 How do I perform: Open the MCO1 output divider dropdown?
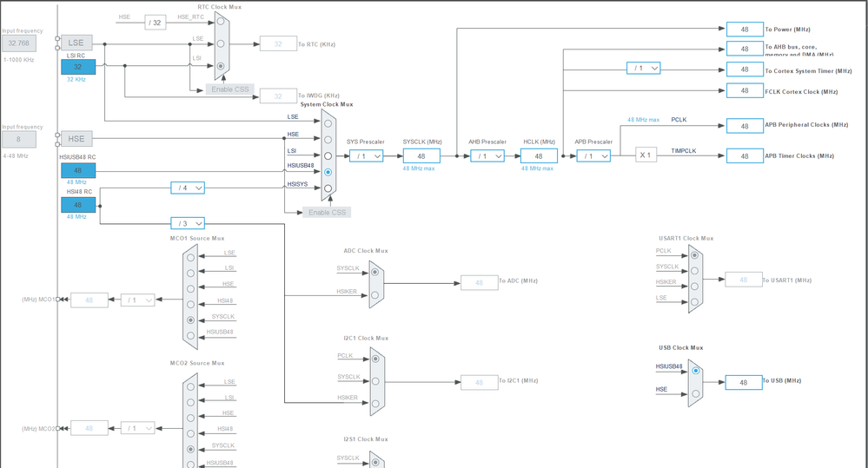tap(137, 300)
